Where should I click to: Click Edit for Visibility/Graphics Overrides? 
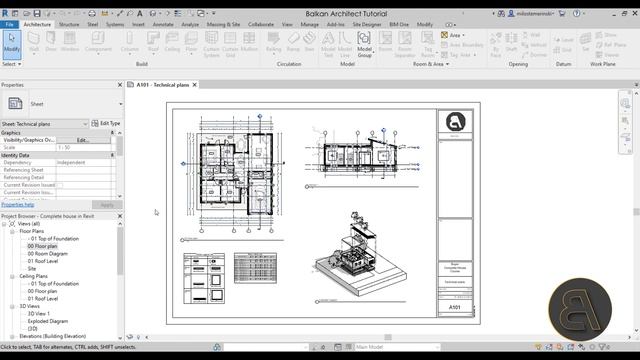pyautogui.click(x=83, y=140)
